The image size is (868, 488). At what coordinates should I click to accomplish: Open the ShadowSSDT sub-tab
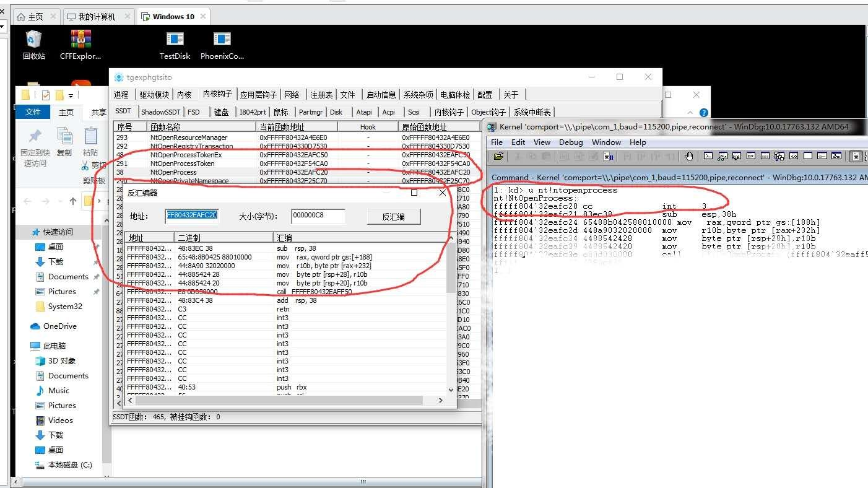pyautogui.click(x=160, y=112)
